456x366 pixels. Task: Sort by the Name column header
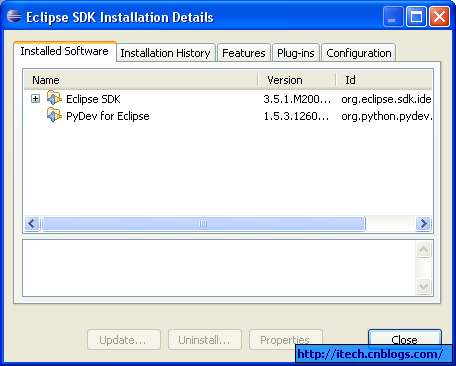(141, 80)
